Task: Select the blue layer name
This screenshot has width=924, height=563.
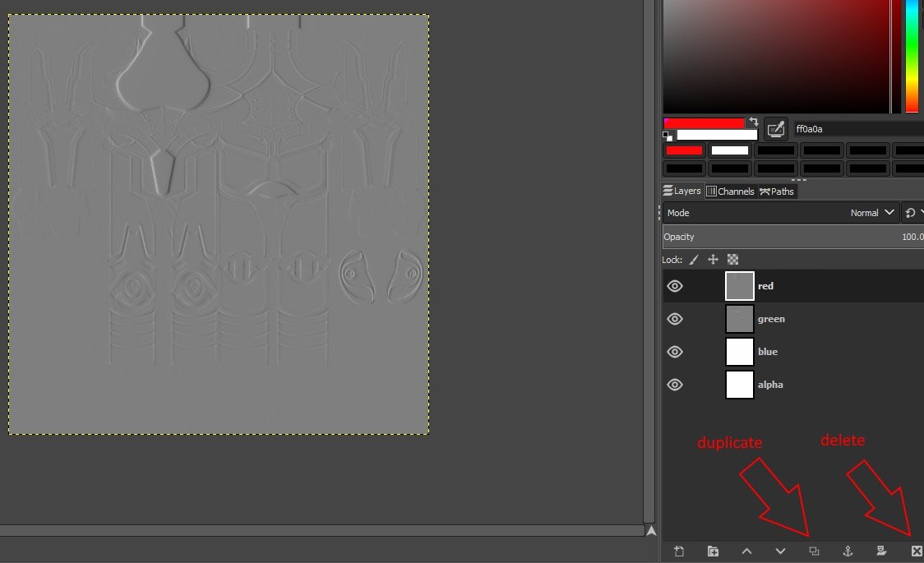Action: [768, 352]
